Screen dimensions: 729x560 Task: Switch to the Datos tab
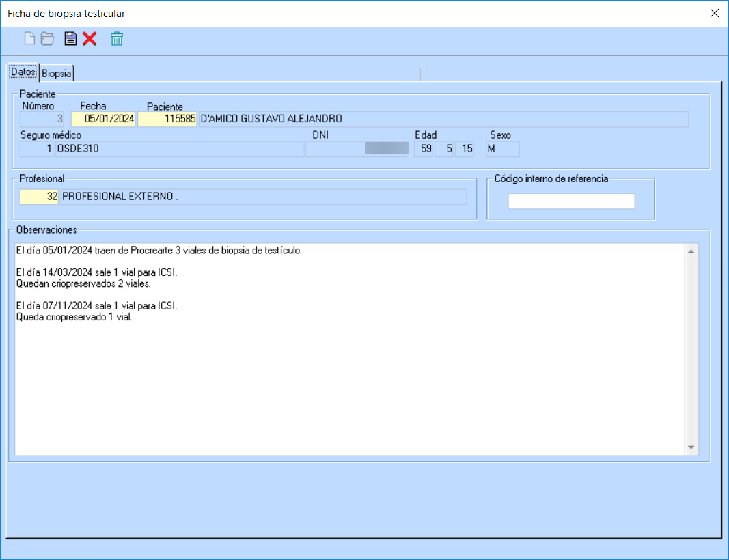point(23,72)
